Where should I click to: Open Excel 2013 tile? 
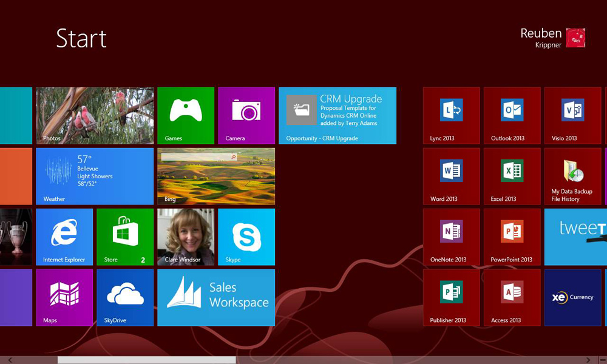tap(512, 176)
